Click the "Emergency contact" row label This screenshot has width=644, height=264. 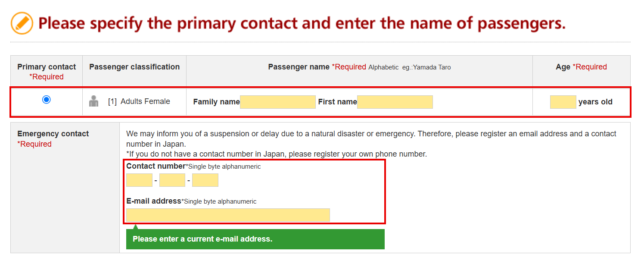pyautogui.click(x=53, y=134)
